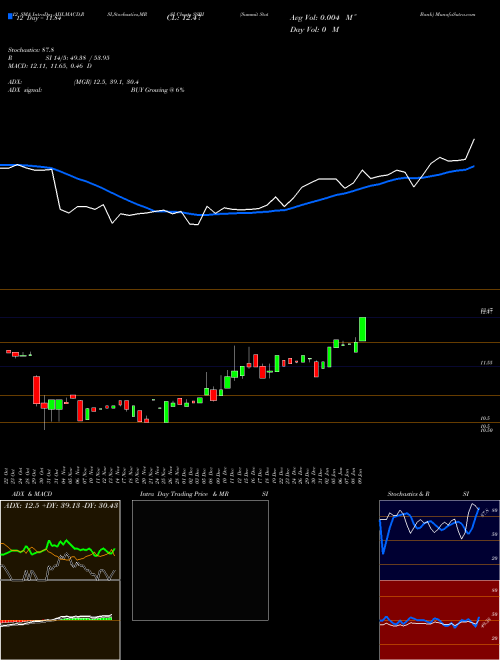500x660 pixels.
Task: Click the '(MGR) 12.5, 39.1, 30.4' ADX values
Action: click(x=106, y=82)
